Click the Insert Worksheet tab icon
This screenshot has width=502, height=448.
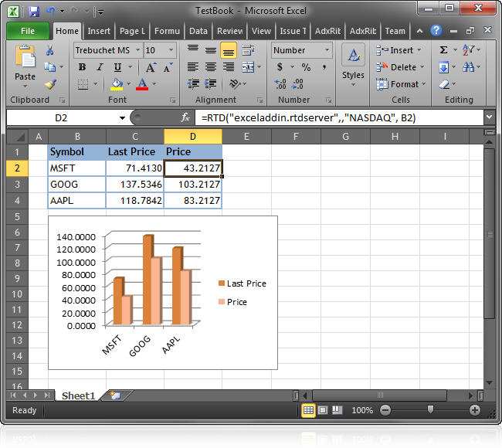(x=115, y=395)
